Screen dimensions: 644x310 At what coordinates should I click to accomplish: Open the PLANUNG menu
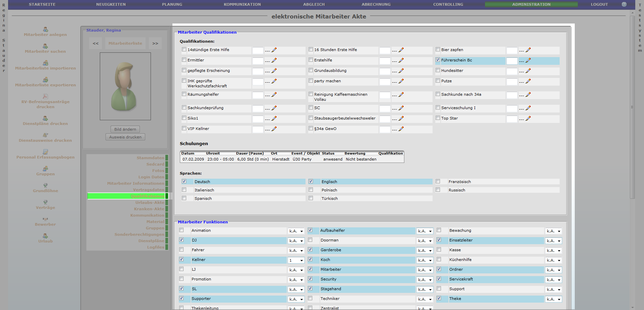point(172,4)
